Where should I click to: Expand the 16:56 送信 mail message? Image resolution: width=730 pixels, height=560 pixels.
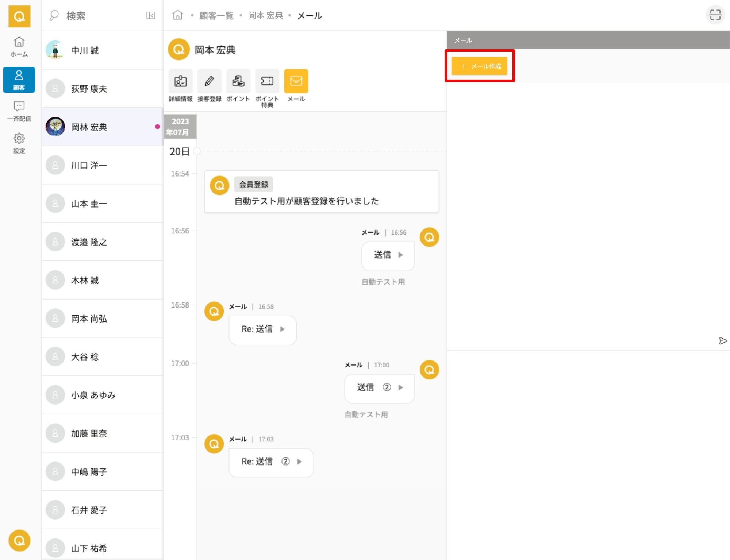388,255
